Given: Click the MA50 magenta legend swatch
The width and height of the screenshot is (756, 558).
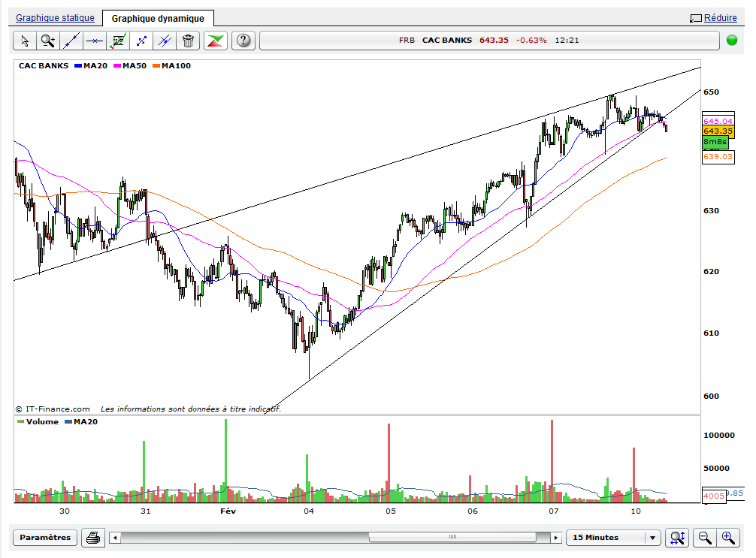Looking at the screenshot, I should [117, 66].
